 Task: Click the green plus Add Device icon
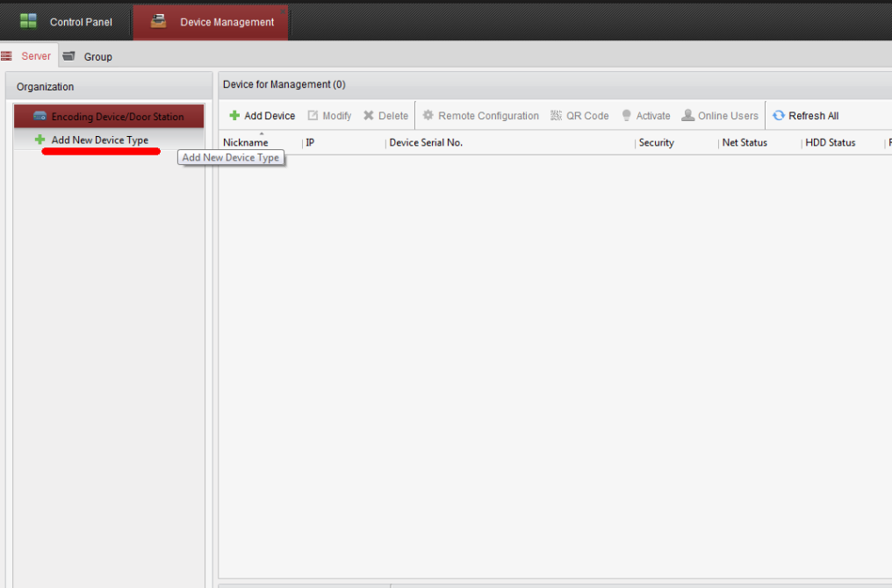pyautogui.click(x=234, y=116)
